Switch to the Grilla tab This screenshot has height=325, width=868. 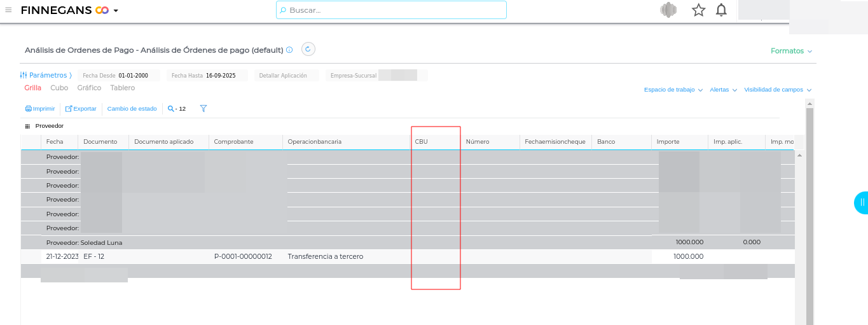coord(33,88)
